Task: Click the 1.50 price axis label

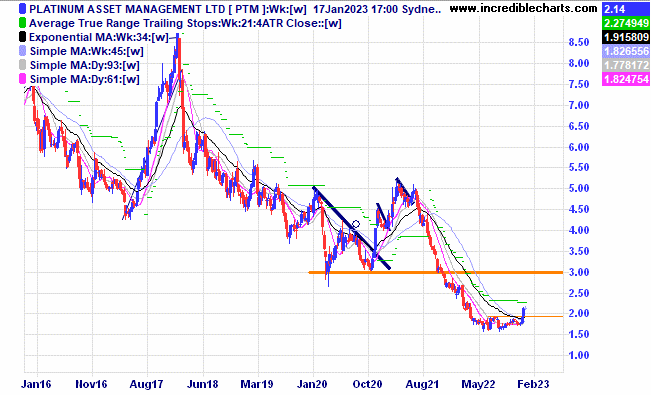Action: click(x=579, y=334)
